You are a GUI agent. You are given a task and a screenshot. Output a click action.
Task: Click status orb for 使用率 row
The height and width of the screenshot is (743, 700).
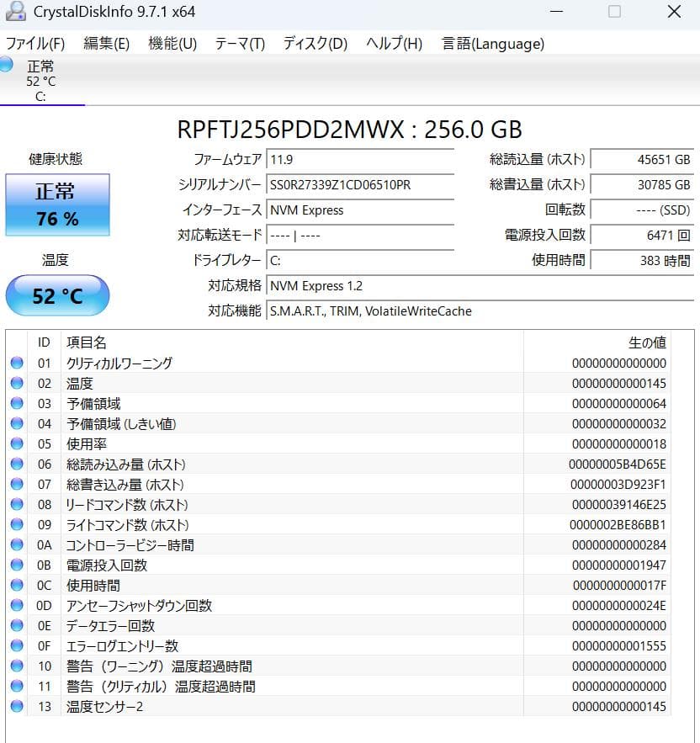17,443
